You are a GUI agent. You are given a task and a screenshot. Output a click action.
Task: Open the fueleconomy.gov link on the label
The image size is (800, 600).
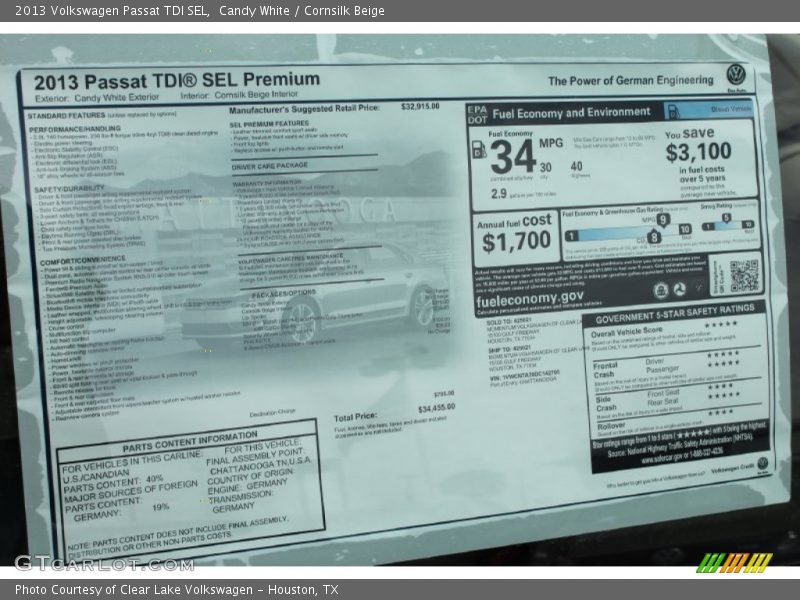(530, 298)
